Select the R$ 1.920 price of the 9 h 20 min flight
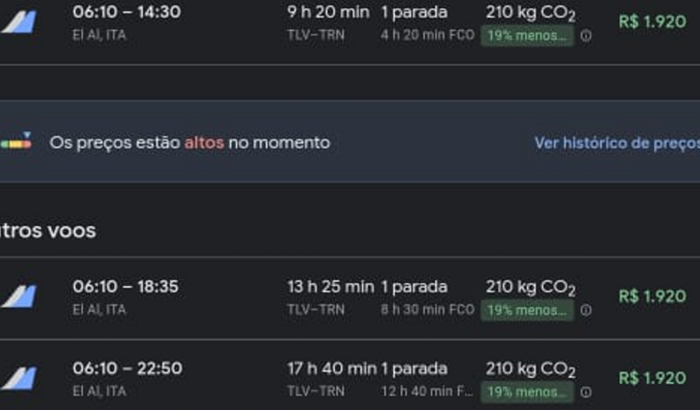 (x=652, y=22)
